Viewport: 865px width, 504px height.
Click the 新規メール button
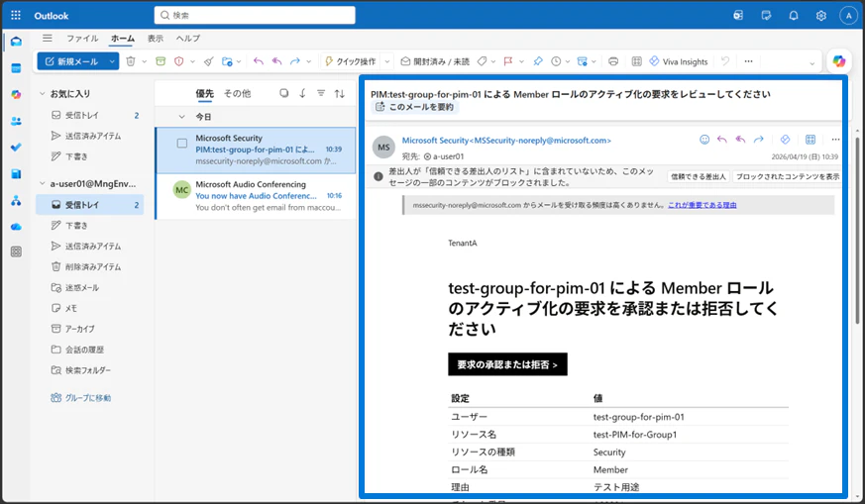point(71,61)
